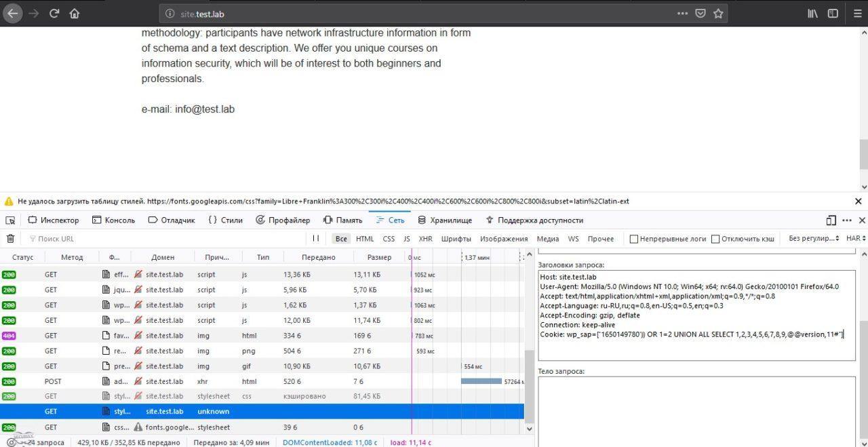Select the element picker tool
The width and height of the screenshot is (868, 447).
tap(9, 220)
